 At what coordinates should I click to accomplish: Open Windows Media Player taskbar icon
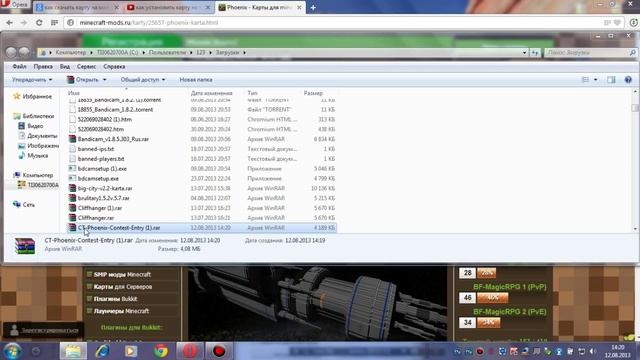[x=131, y=351]
